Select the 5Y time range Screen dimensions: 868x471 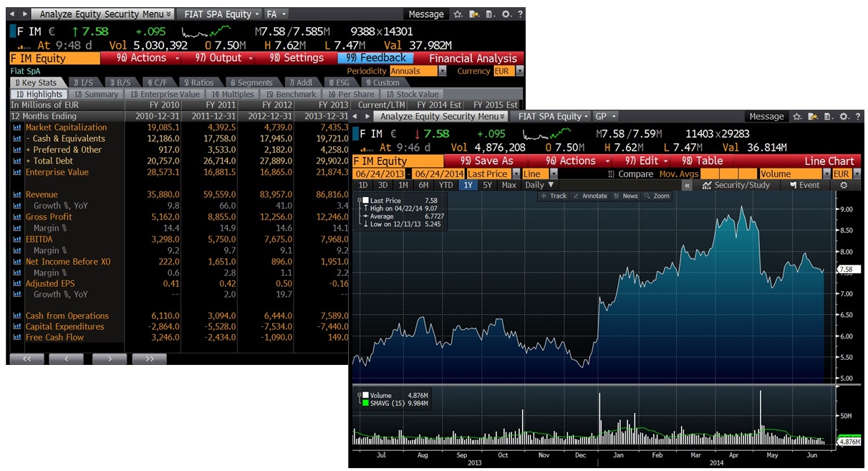[487, 185]
